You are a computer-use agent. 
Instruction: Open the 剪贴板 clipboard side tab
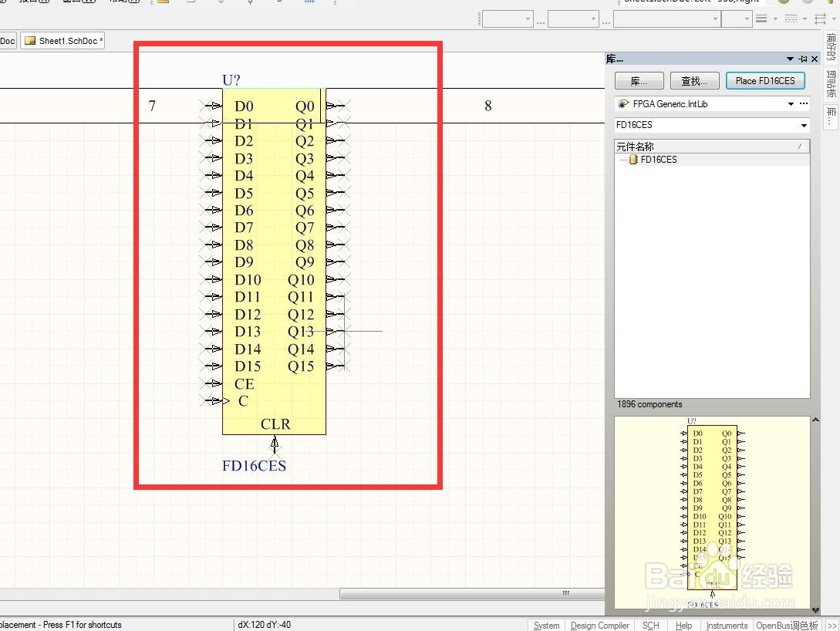coord(830,84)
